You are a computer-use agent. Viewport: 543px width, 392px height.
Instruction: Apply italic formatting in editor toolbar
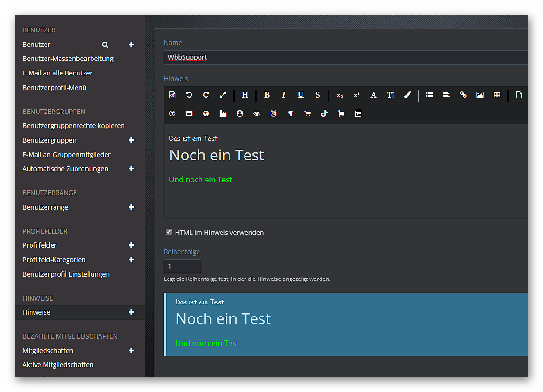click(284, 95)
